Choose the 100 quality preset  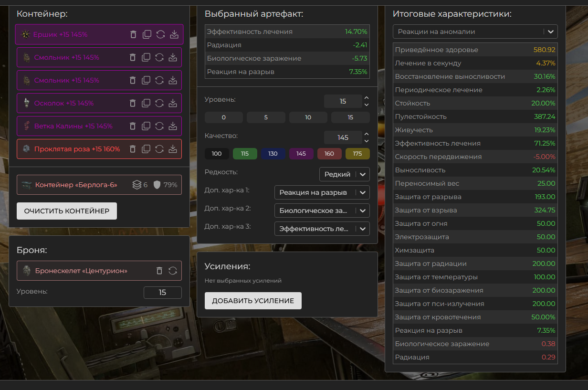pos(217,154)
